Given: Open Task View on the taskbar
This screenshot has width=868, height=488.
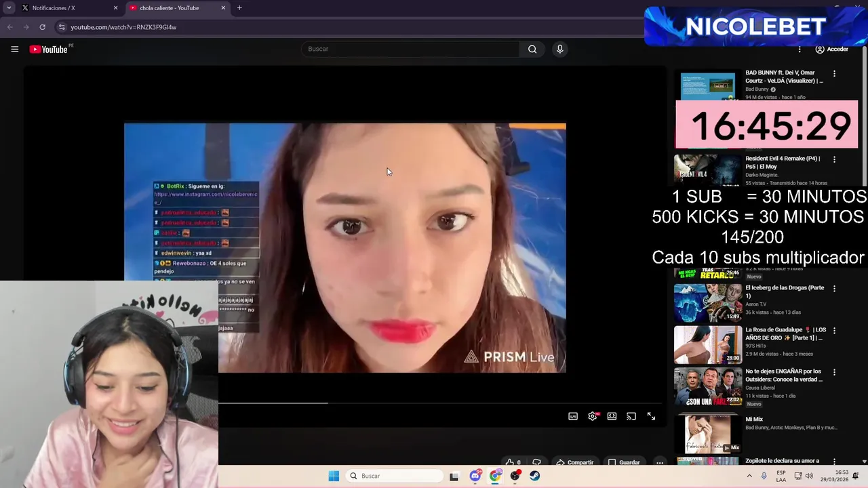Looking at the screenshot, I should pyautogui.click(x=454, y=476).
